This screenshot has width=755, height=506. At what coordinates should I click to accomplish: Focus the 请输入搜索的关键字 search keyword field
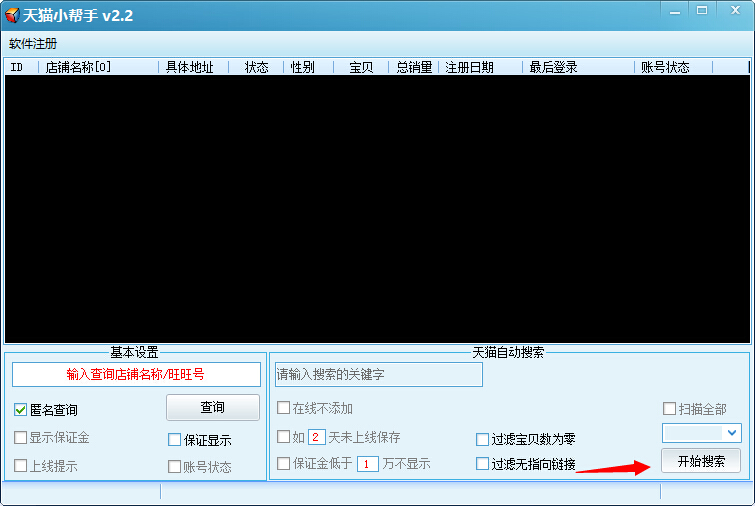tap(379, 375)
